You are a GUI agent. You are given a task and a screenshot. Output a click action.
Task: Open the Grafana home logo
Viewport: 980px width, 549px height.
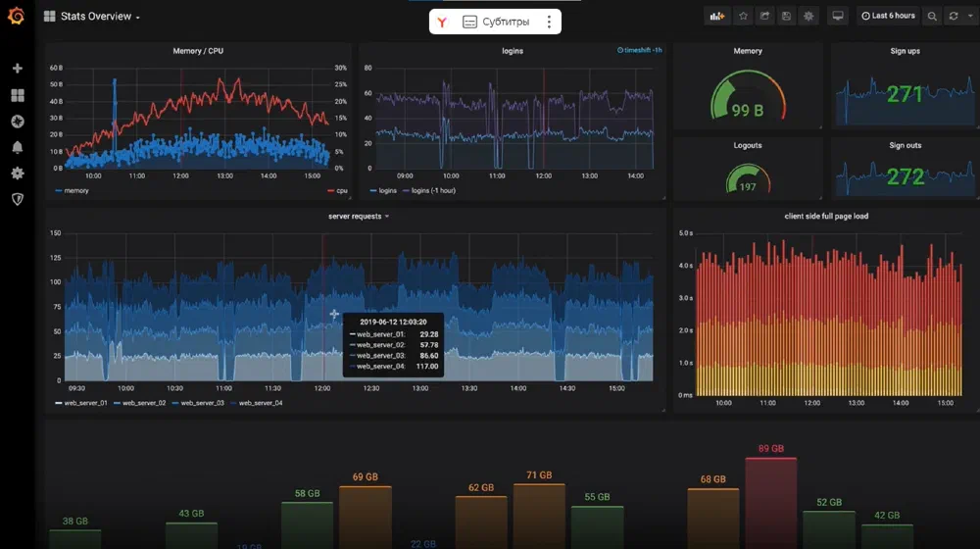17,17
